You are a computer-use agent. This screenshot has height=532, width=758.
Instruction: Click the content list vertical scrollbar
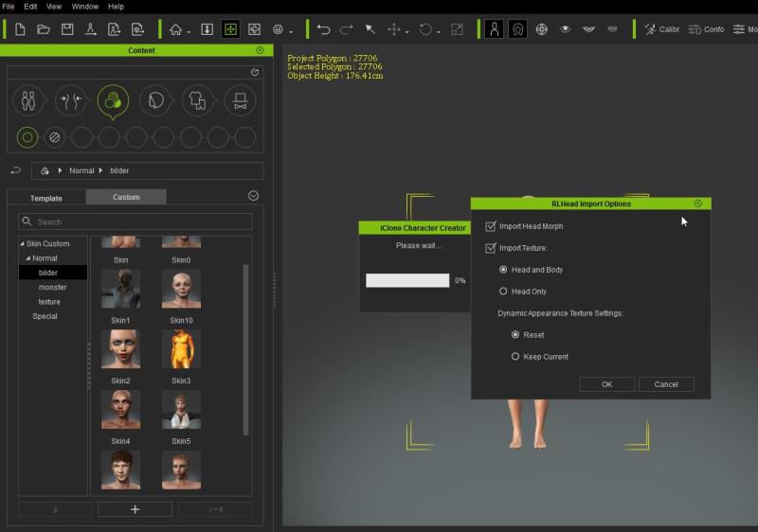click(246, 348)
